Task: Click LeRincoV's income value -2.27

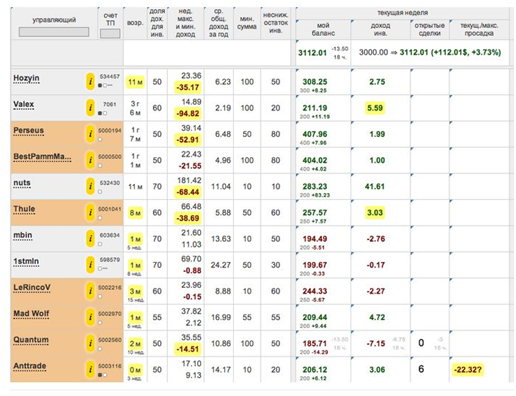Action: [376, 291]
